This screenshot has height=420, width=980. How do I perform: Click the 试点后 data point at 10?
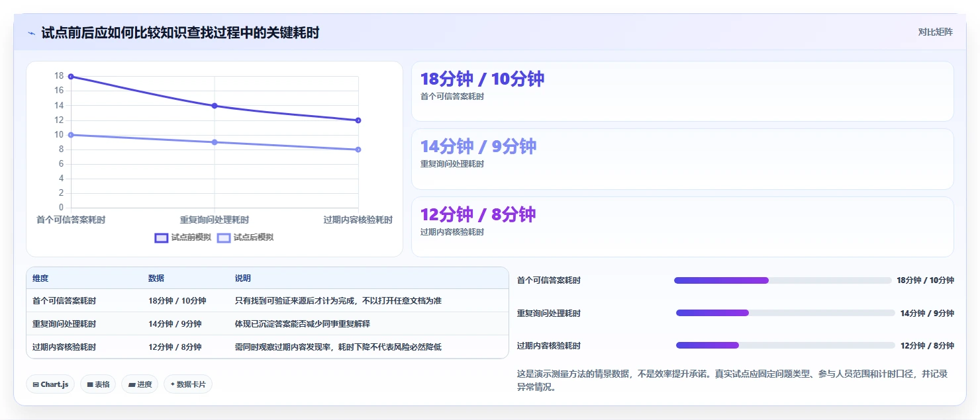[x=71, y=135]
